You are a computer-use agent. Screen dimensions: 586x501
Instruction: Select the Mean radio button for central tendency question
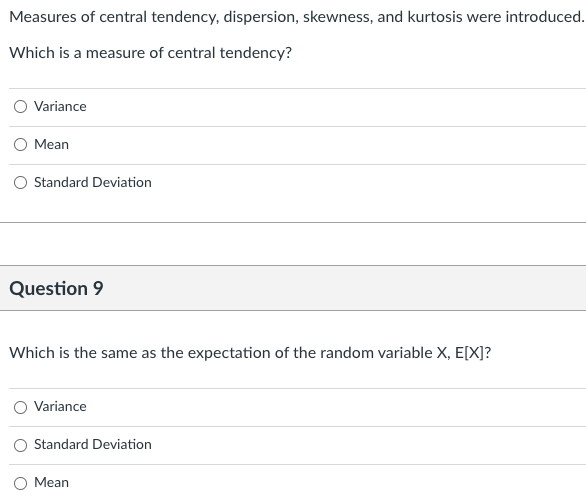point(21,145)
